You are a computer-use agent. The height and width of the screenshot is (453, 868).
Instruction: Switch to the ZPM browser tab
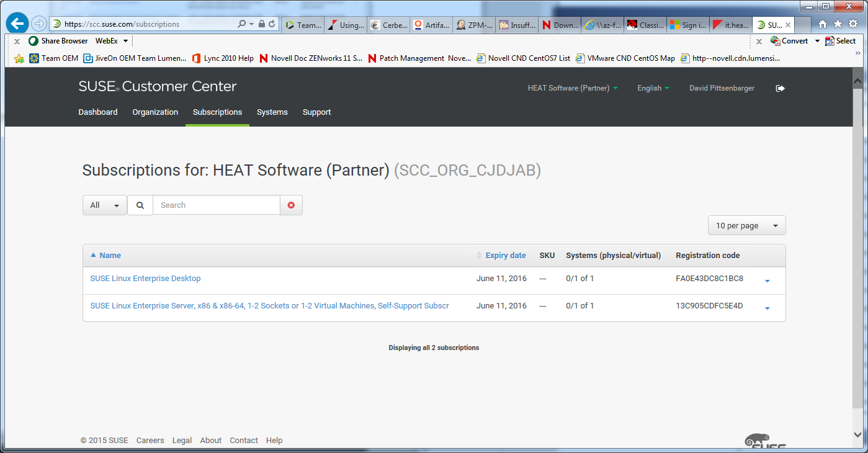coord(474,25)
